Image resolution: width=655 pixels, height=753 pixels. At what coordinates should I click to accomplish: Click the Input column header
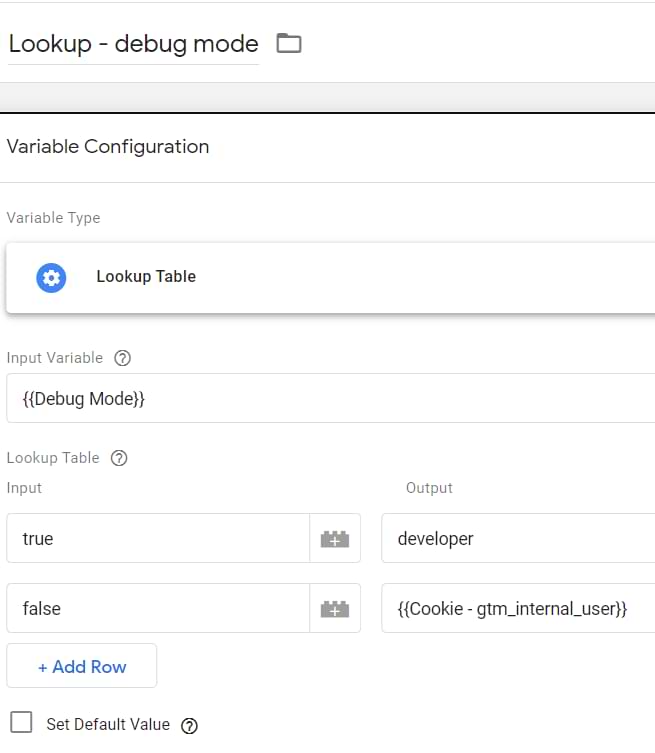pyautogui.click(x=24, y=488)
